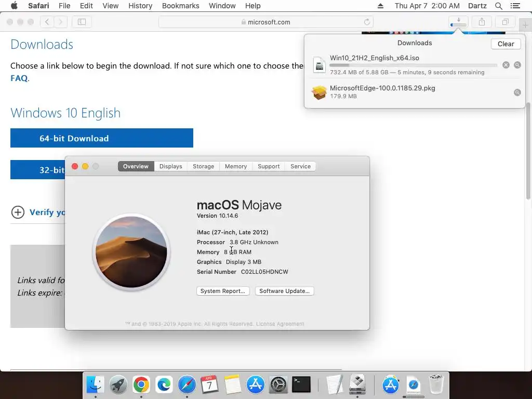
Task: Open the File menu
Action: tap(64, 6)
